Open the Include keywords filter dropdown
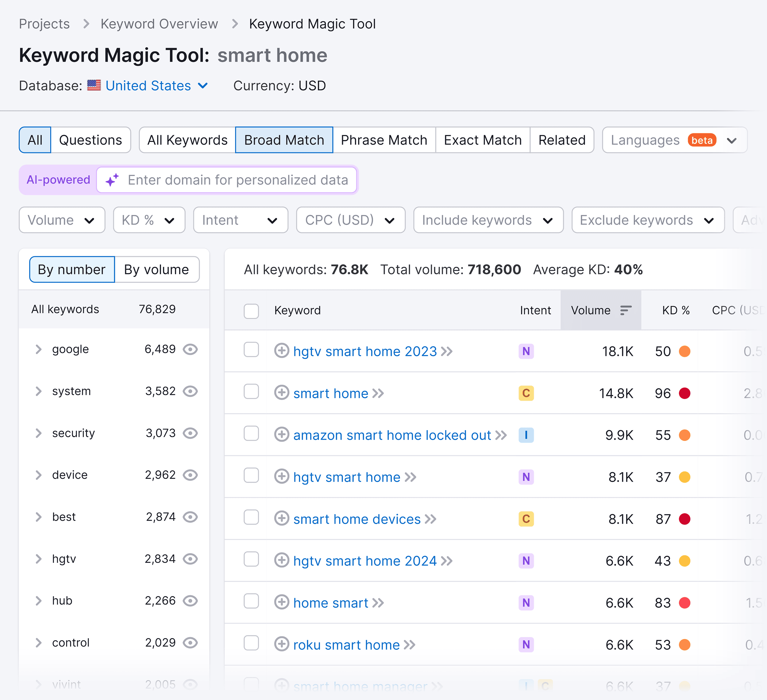767x700 pixels. [488, 220]
